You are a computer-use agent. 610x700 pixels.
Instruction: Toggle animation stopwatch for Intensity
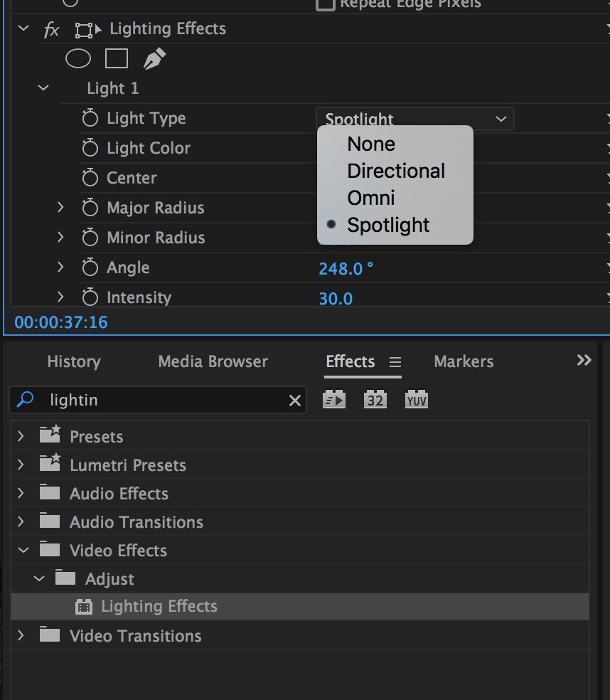[x=90, y=297]
